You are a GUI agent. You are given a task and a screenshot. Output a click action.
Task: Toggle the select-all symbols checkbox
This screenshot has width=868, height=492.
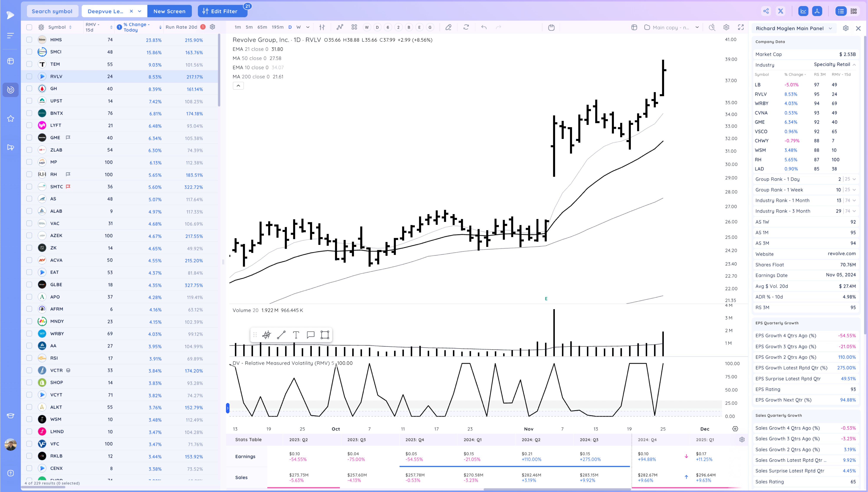pyautogui.click(x=29, y=27)
